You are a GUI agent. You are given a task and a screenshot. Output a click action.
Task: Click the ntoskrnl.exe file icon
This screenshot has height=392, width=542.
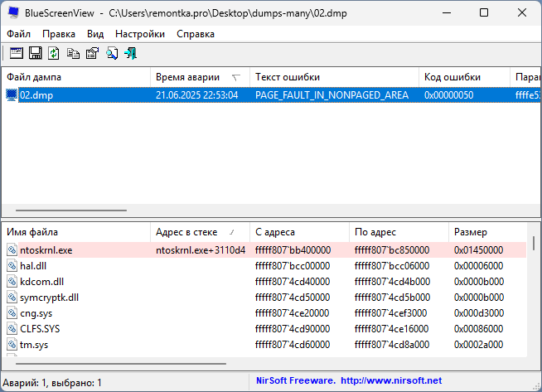(12, 250)
